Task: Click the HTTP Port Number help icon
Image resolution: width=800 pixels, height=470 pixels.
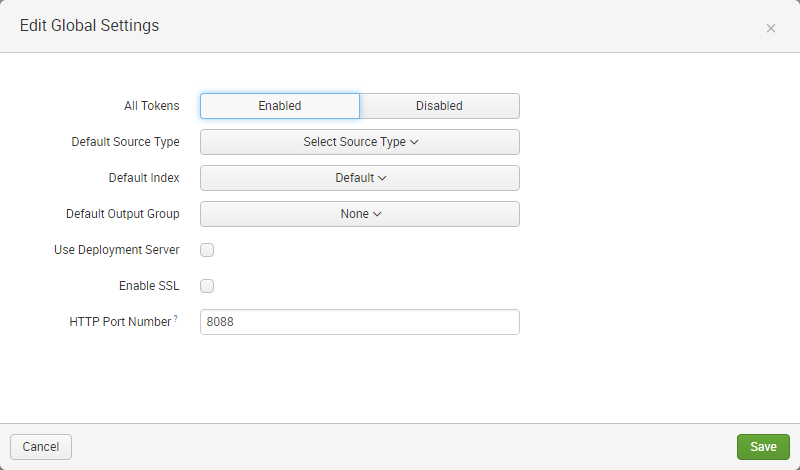Action: pos(176,319)
